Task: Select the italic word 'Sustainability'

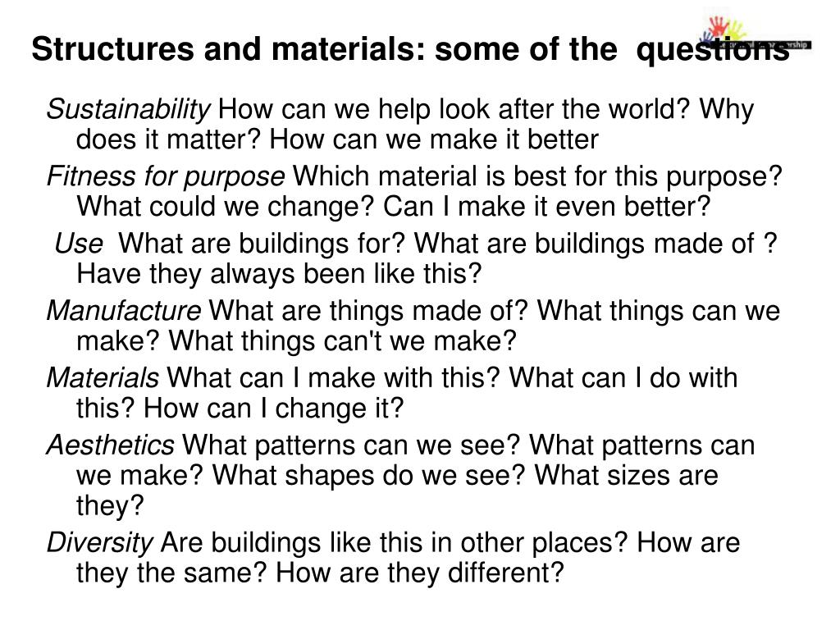Action: [129, 110]
